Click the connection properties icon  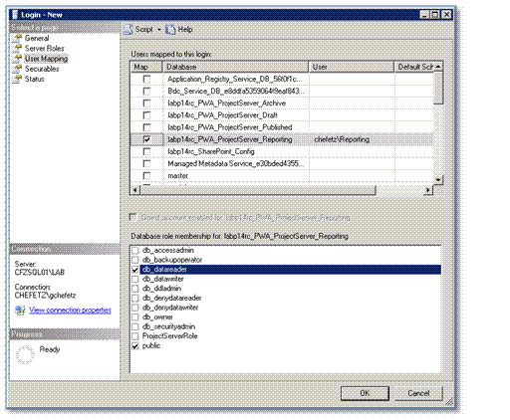(20, 311)
